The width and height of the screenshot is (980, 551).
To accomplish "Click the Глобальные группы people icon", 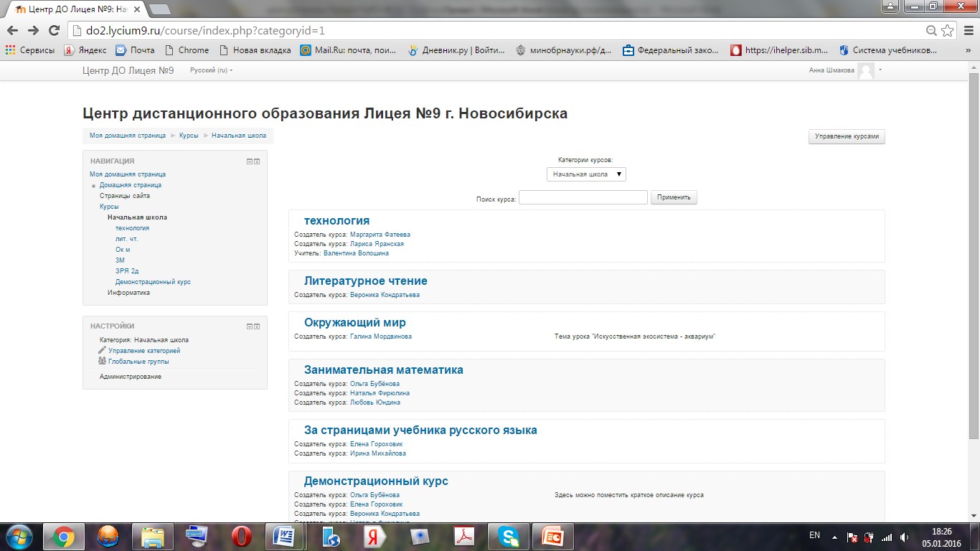I will coord(102,362).
